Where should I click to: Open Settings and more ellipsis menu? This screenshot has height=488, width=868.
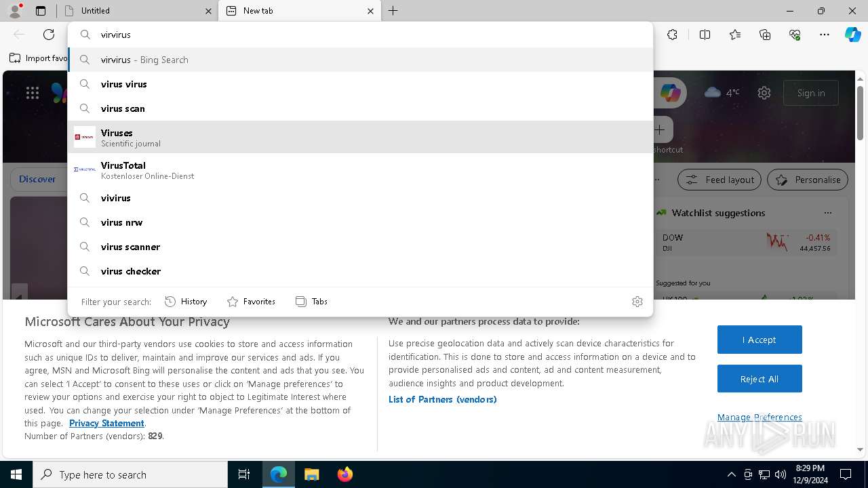click(825, 35)
